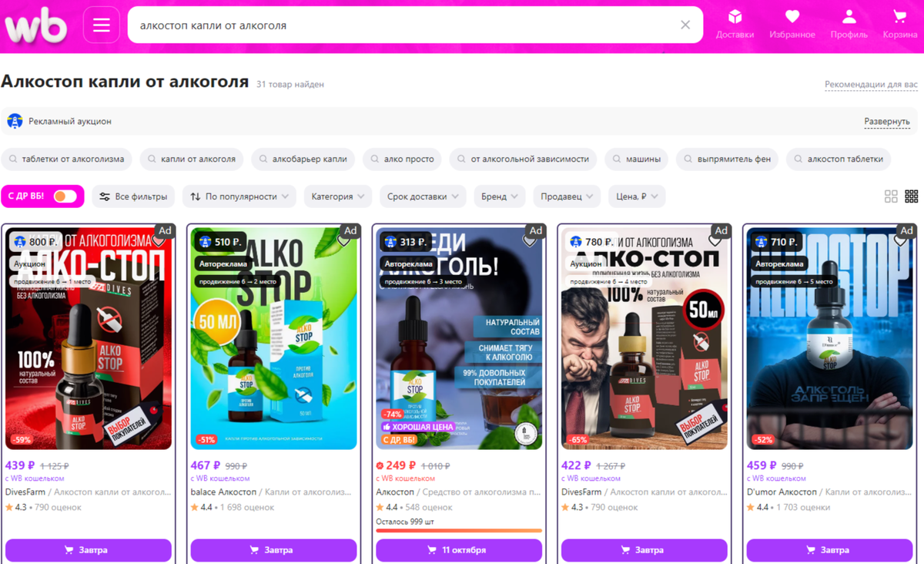Image resolution: width=924 pixels, height=564 pixels.
Task: Open Профиль person icon
Action: [x=849, y=25]
